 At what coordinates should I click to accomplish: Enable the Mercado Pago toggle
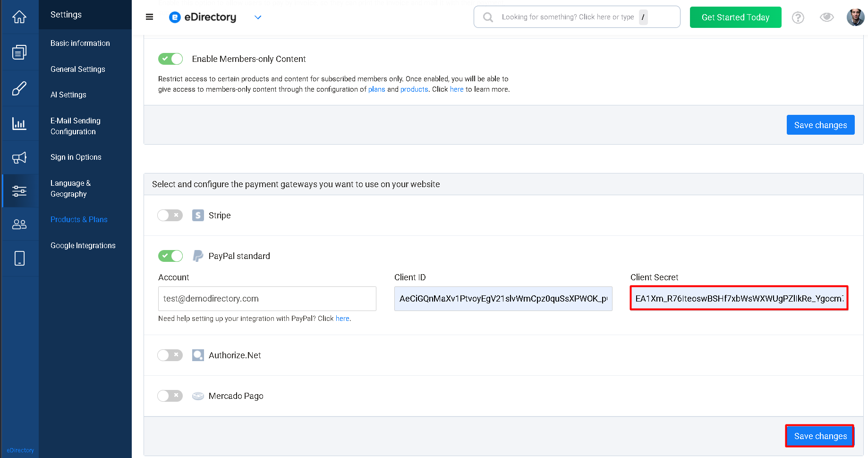(x=170, y=396)
